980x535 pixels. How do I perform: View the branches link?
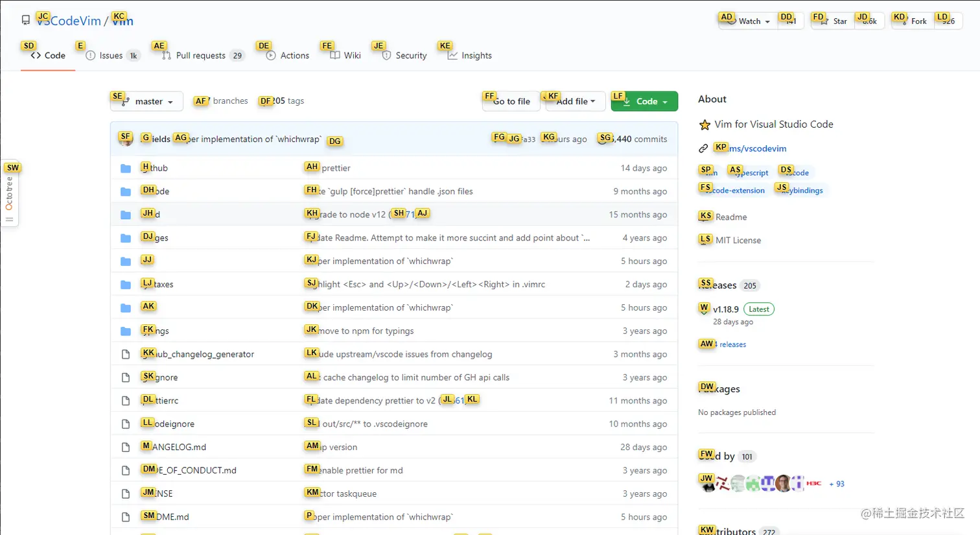pyautogui.click(x=222, y=101)
